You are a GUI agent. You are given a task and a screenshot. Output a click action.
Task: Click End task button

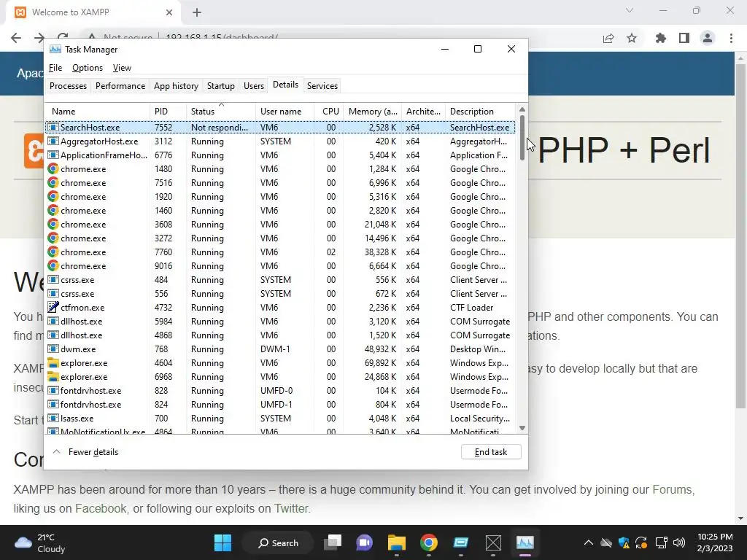tap(491, 452)
